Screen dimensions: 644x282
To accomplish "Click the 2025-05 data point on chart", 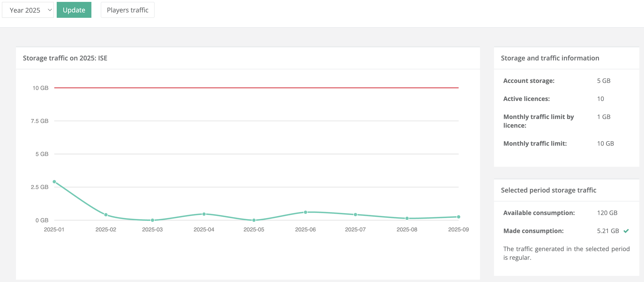I will click(254, 220).
